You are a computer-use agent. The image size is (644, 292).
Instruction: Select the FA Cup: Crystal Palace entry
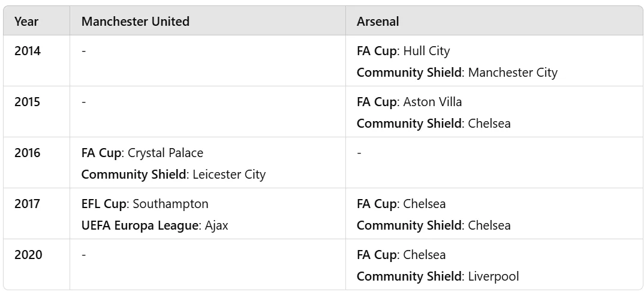click(x=142, y=153)
